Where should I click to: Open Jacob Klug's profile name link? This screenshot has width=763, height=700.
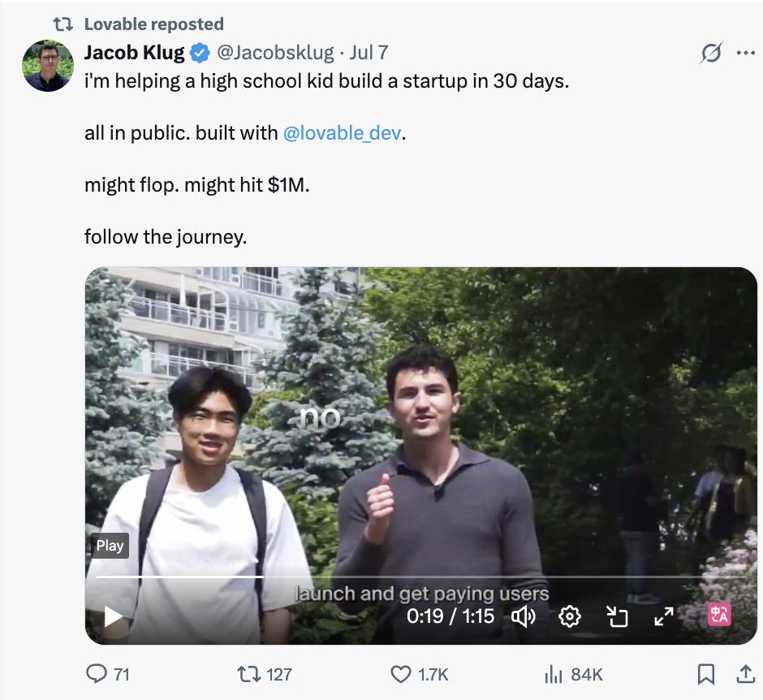coord(135,53)
